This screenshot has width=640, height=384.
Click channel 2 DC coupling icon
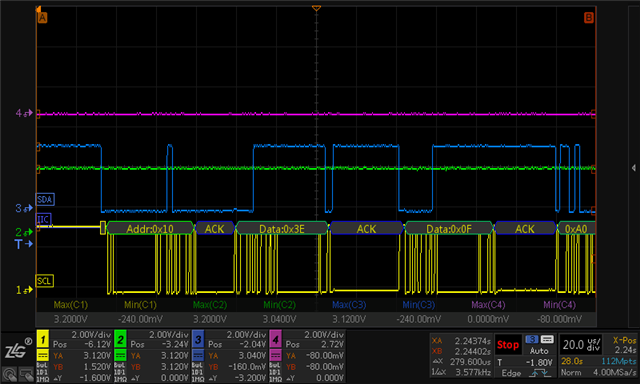coord(120,355)
